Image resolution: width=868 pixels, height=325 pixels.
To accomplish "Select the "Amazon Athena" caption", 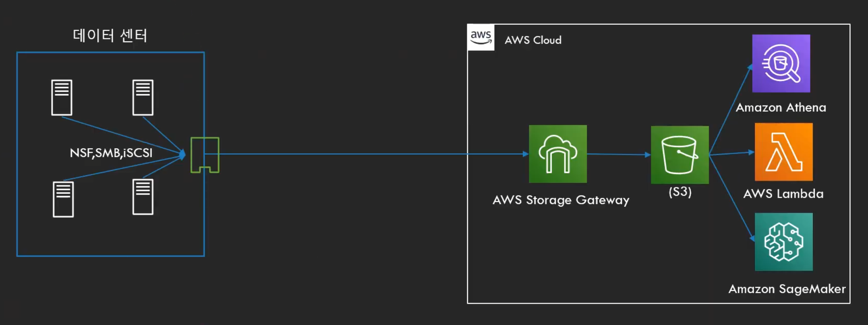I will [x=781, y=107].
